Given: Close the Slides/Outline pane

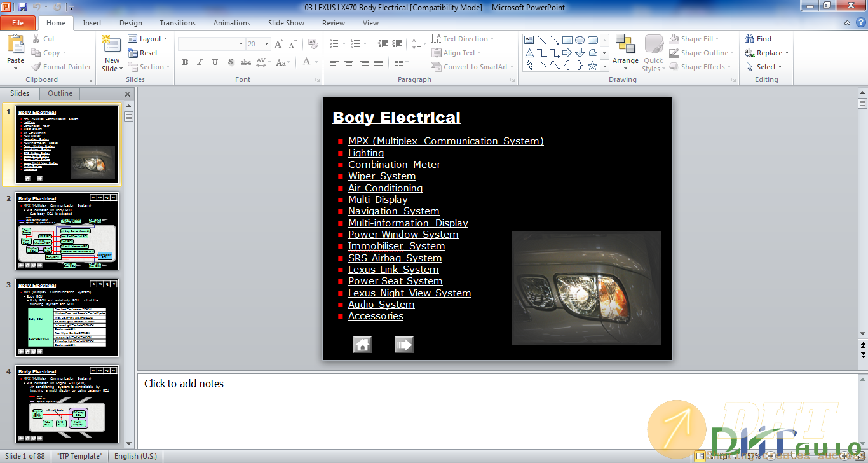Looking at the screenshot, I should click(128, 94).
